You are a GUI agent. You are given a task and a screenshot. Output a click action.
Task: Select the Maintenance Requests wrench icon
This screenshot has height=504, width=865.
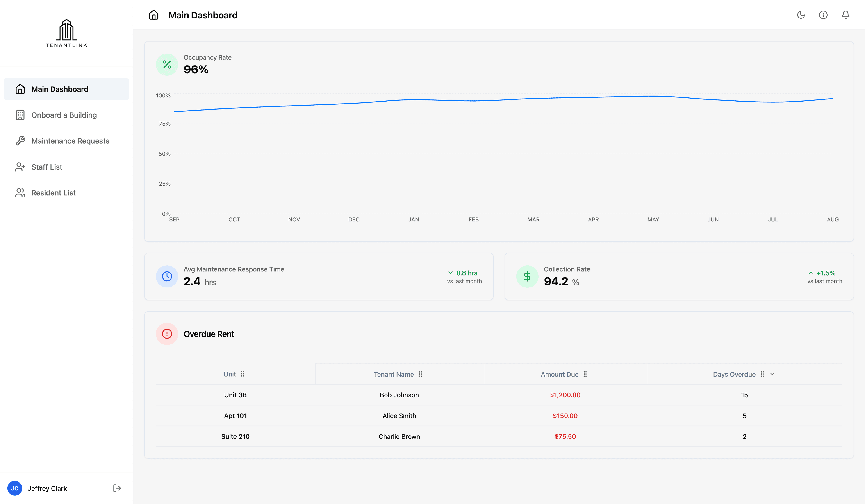pos(20,141)
